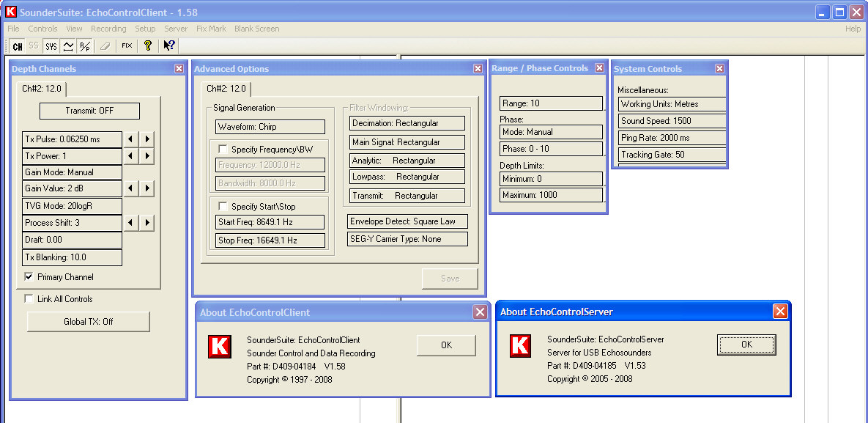The image size is (868, 423).
Task: Increase Process Shift using right arrow
Action: 147,223
